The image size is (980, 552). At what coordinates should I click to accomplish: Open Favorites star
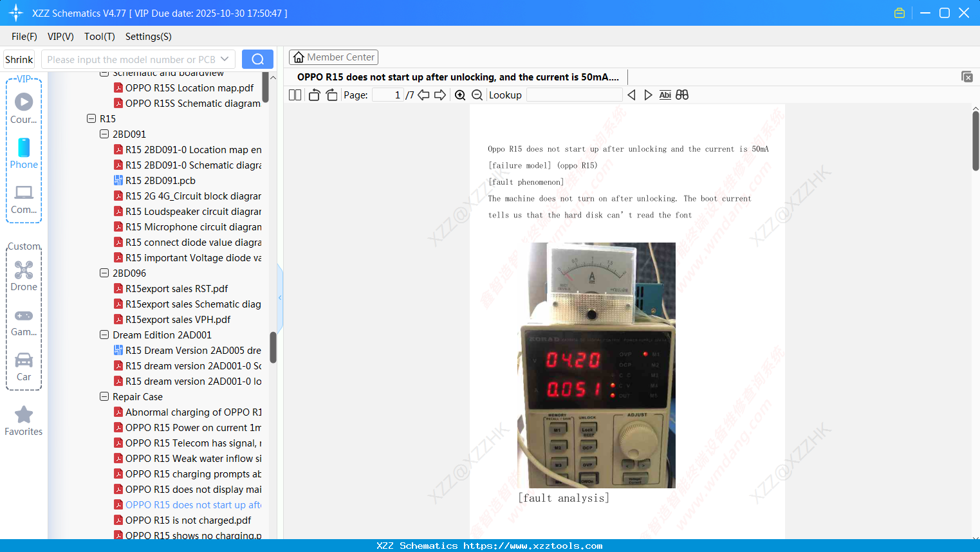coord(24,421)
